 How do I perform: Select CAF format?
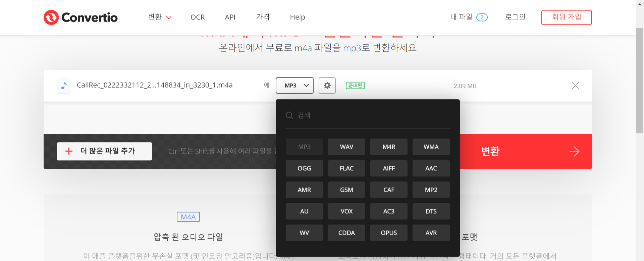tap(389, 190)
